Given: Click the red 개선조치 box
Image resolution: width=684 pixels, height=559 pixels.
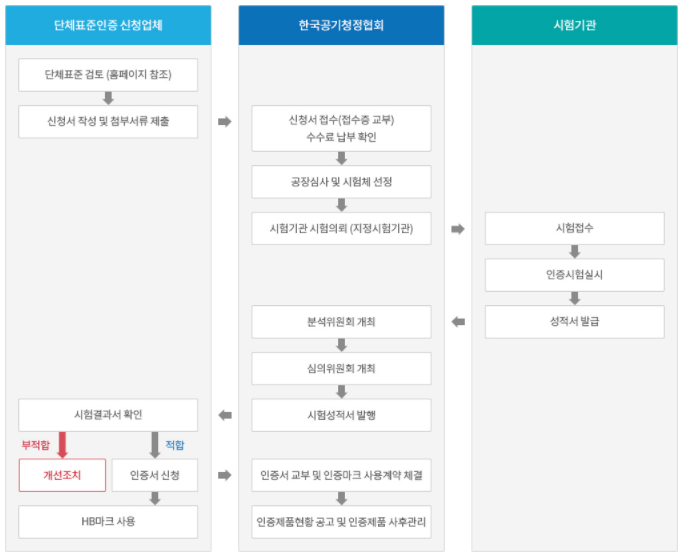Looking at the screenshot, I should pos(62,475).
